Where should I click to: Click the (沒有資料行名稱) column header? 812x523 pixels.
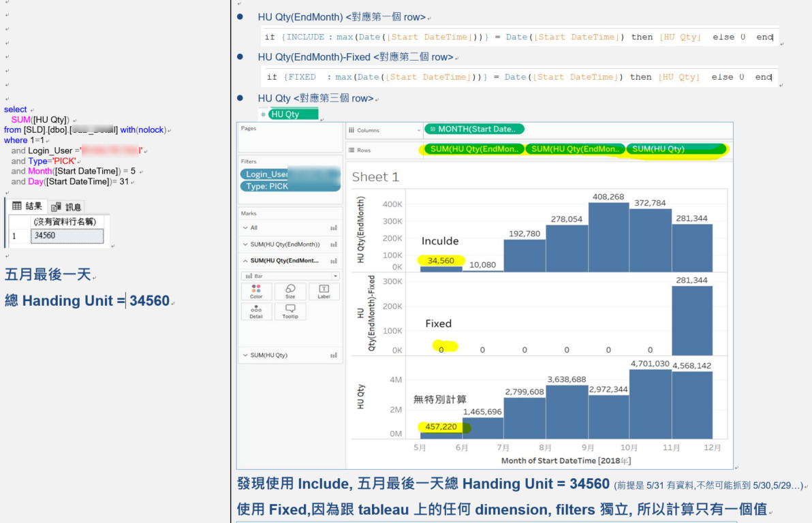tap(65, 221)
